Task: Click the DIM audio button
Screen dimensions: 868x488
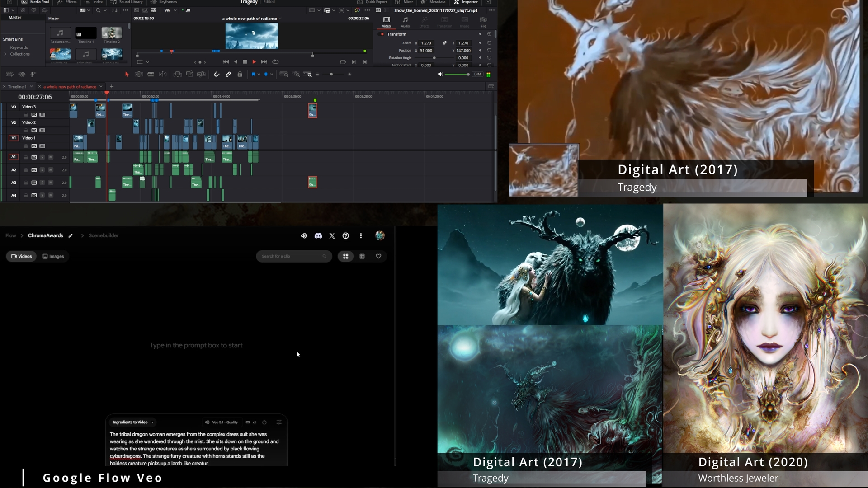Action: tap(477, 74)
